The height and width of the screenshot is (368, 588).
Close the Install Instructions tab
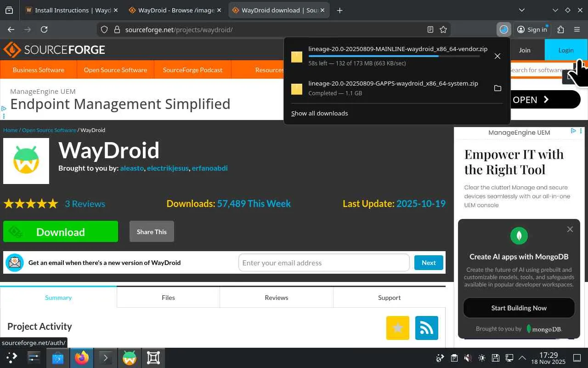115,10
